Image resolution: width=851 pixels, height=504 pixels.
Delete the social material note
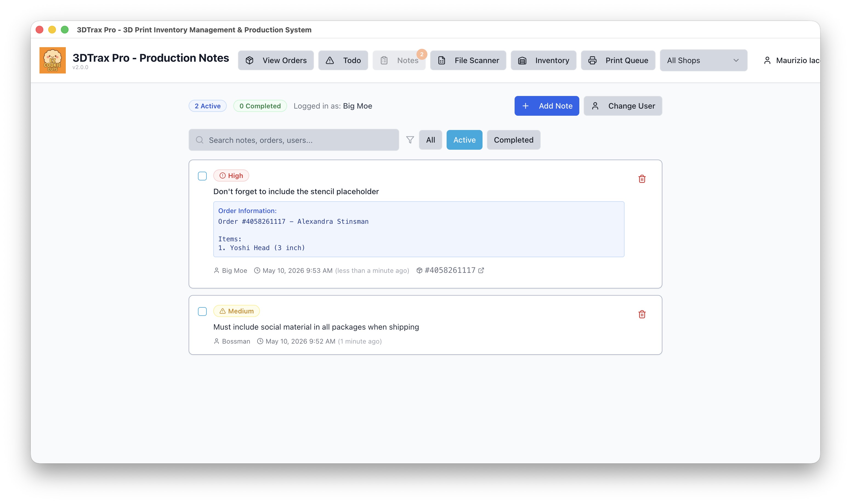(642, 315)
